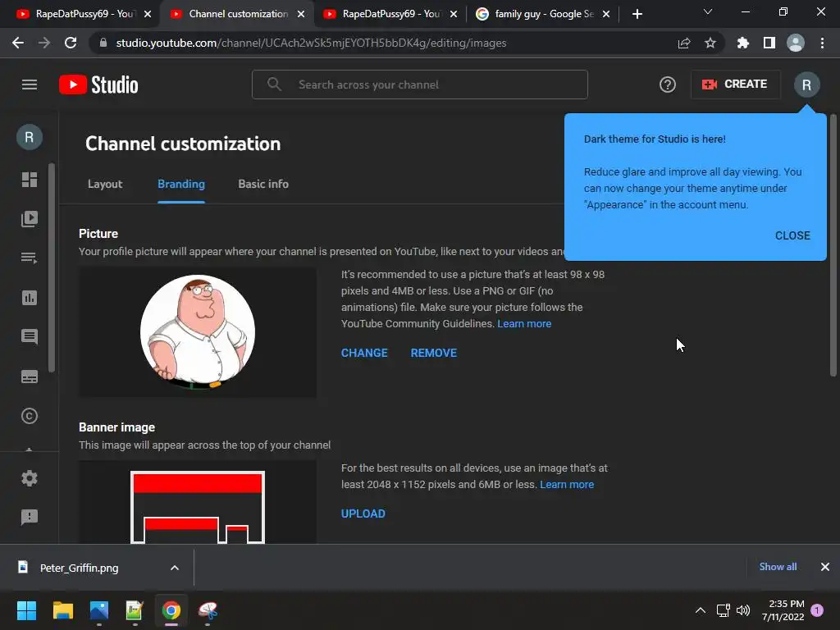Click the browser address bar URL

point(311,43)
